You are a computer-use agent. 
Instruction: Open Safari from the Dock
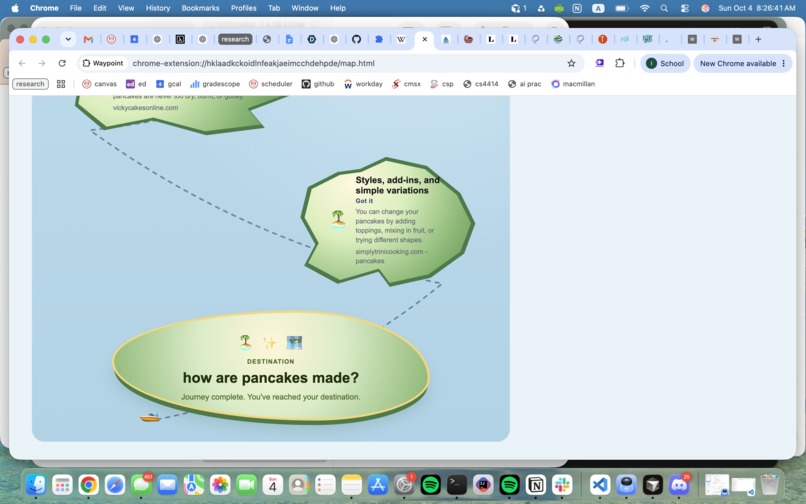pyautogui.click(x=115, y=484)
